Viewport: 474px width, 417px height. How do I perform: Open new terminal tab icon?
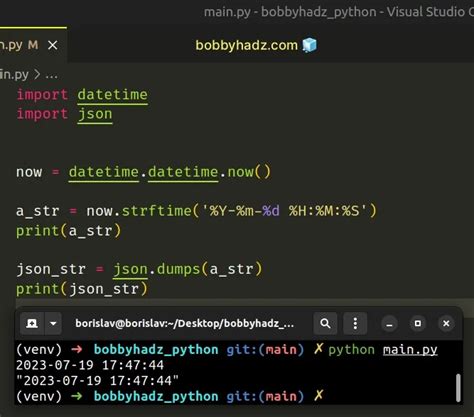[x=32, y=323]
